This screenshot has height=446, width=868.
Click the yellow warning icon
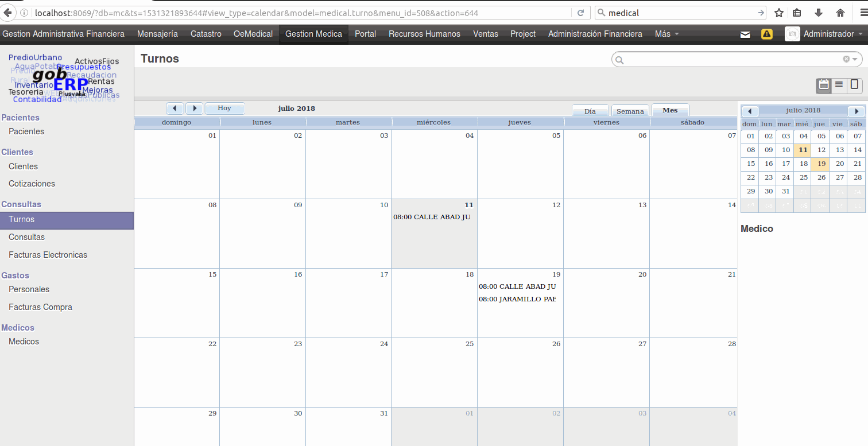(x=767, y=34)
